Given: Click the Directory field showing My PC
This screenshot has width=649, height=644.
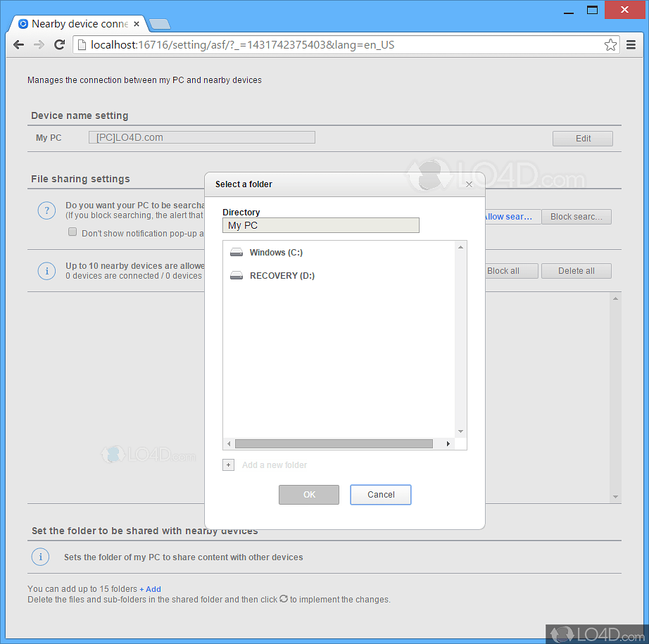Looking at the screenshot, I should [x=320, y=225].
